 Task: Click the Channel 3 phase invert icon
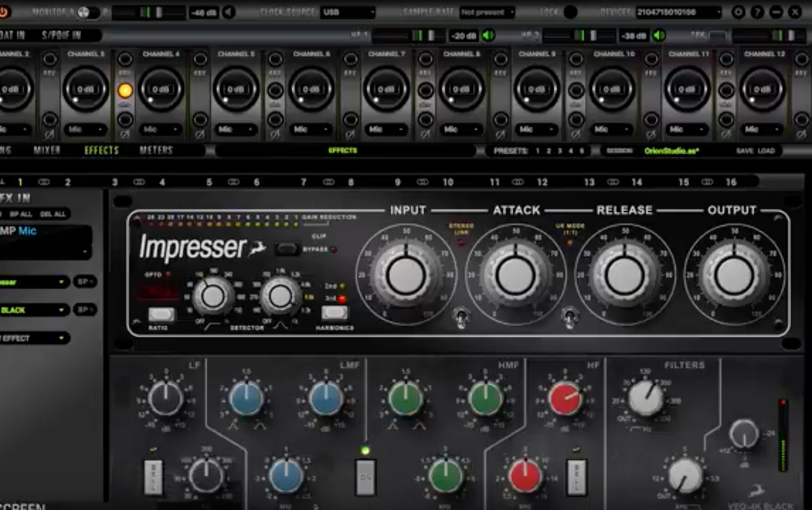125,135
